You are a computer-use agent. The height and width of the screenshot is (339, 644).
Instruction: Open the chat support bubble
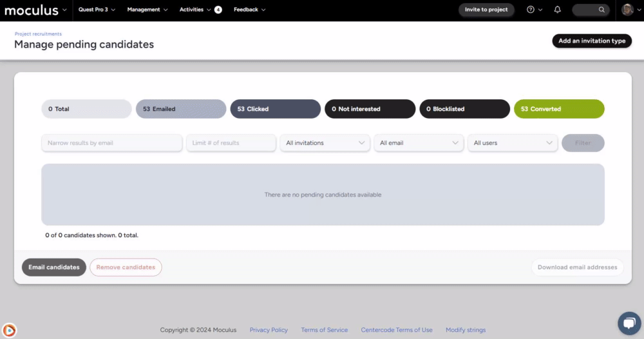click(x=628, y=323)
